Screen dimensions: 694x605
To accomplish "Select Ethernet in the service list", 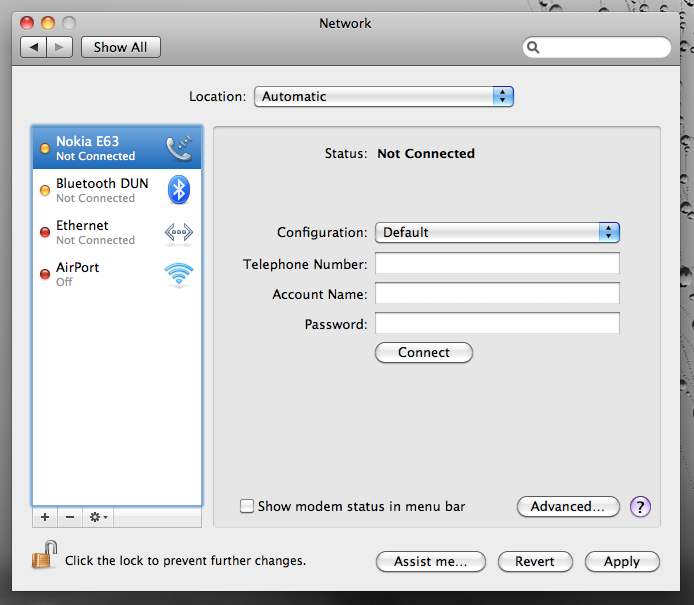I will (117, 232).
